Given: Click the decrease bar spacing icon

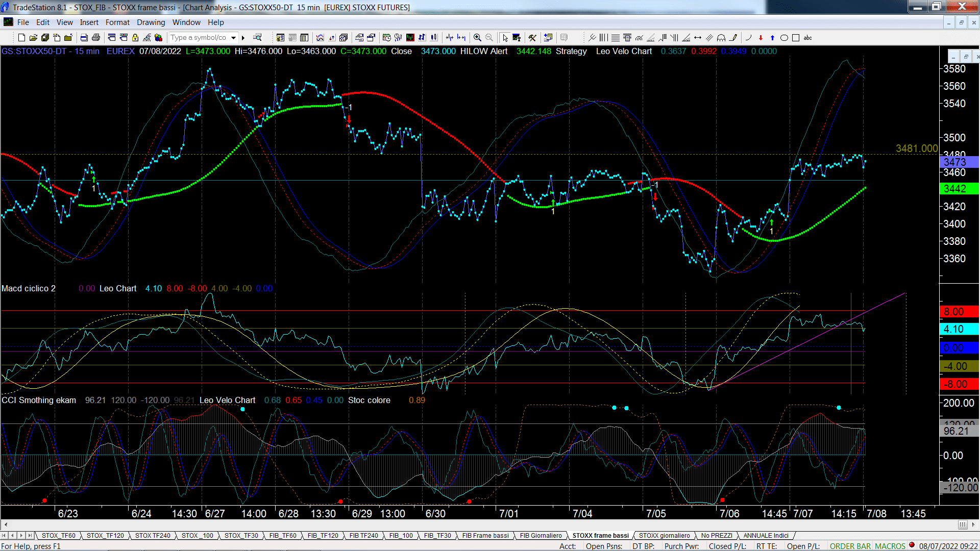Looking at the screenshot, I should (x=450, y=38).
